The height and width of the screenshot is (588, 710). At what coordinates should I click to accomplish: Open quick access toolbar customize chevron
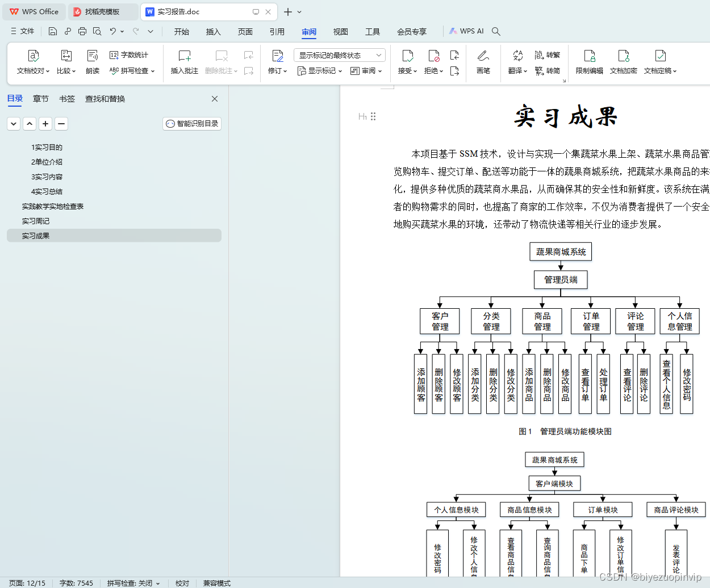151,31
